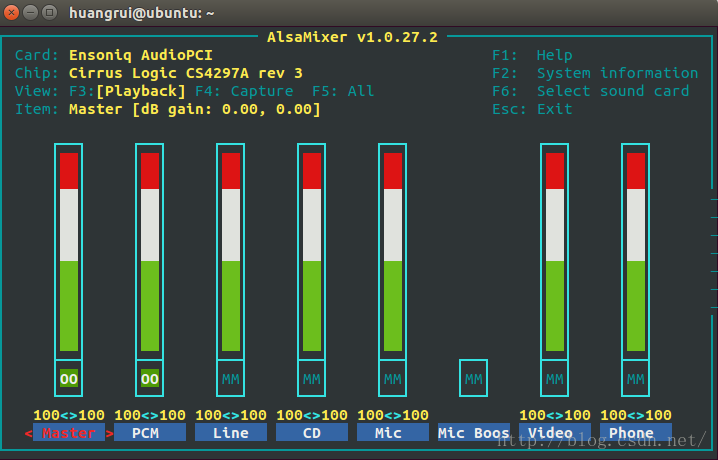Click the PCM volume bar
The height and width of the screenshot is (460, 718).
150,252
